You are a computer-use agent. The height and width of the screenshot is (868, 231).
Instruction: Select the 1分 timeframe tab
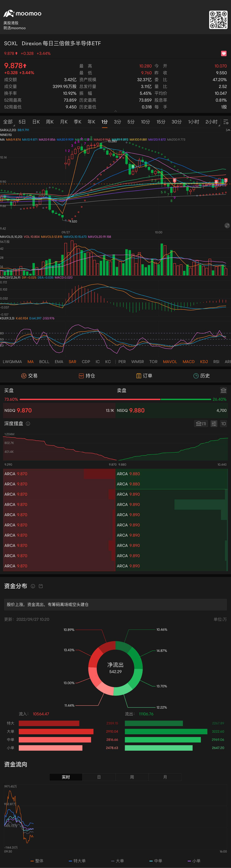point(104,122)
